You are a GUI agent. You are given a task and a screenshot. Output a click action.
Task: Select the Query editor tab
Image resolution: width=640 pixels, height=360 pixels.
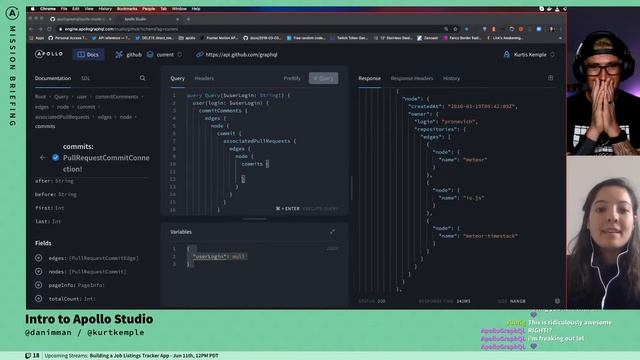point(178,78)
